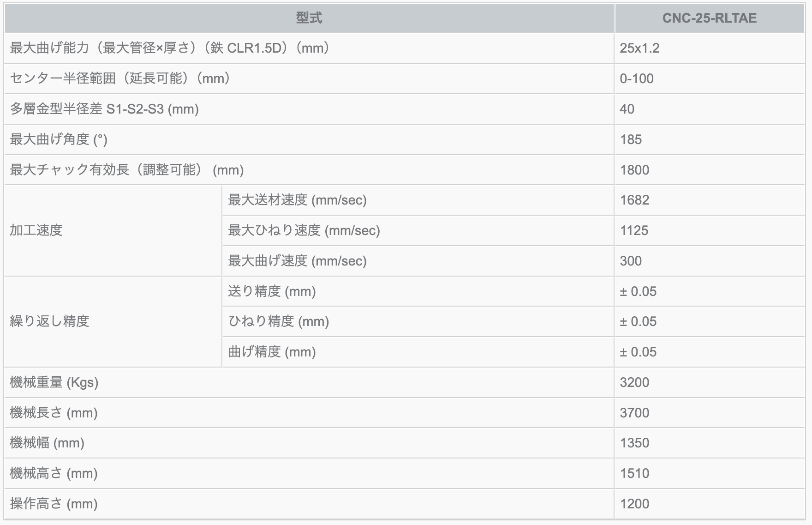
Task: Click the 繰り返し精度 group cell
Action: [49, 321]
